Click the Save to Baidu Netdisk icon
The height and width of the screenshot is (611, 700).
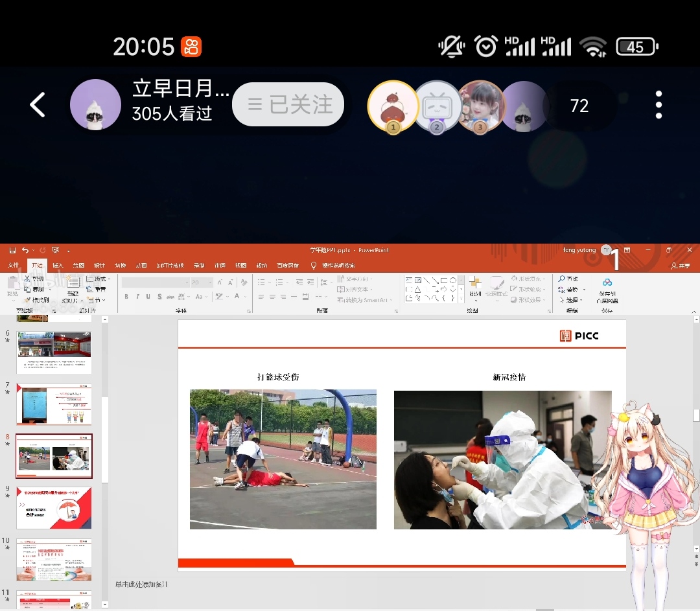pyautogui.click(x=607, y=290)
